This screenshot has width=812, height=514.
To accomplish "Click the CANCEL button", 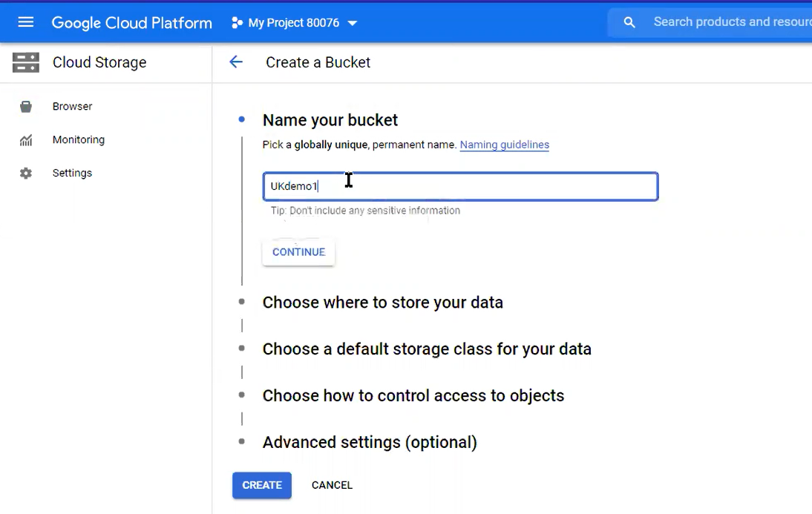I will [x=332, y=486].
